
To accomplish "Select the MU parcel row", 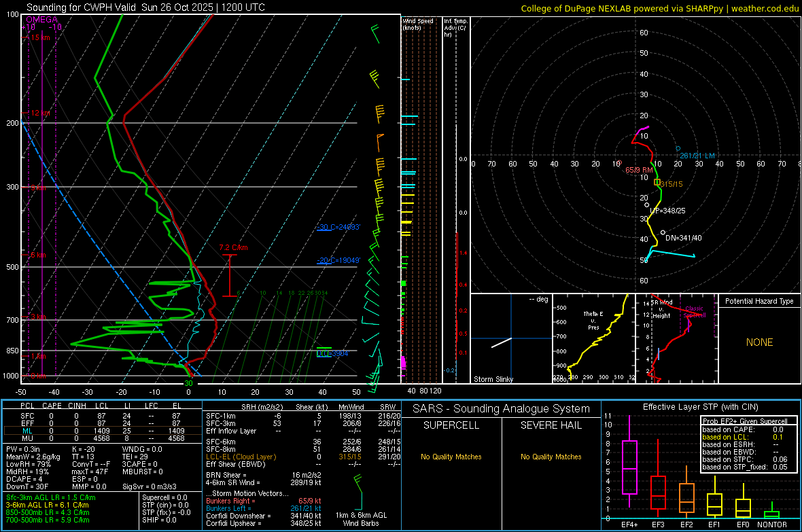I will (x=101, y=438).
